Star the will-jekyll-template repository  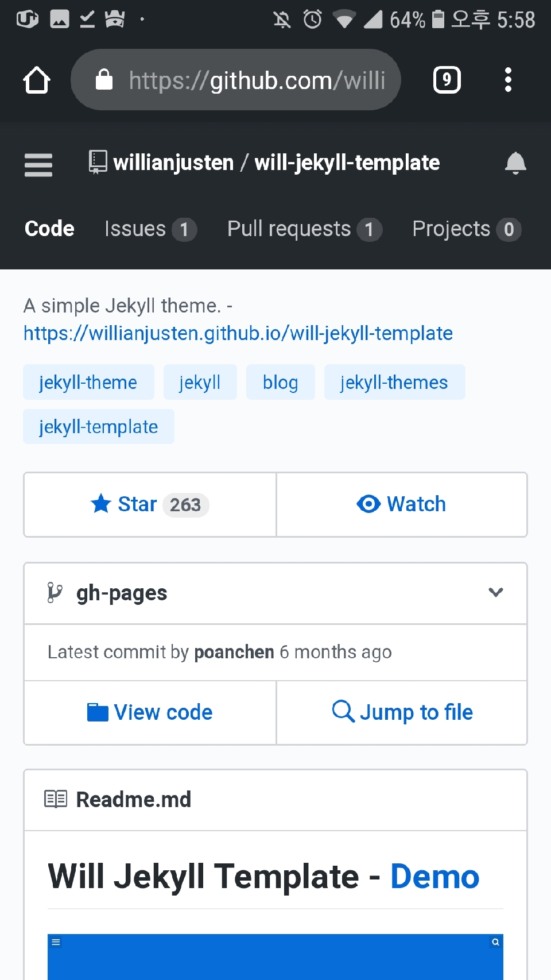150,505
